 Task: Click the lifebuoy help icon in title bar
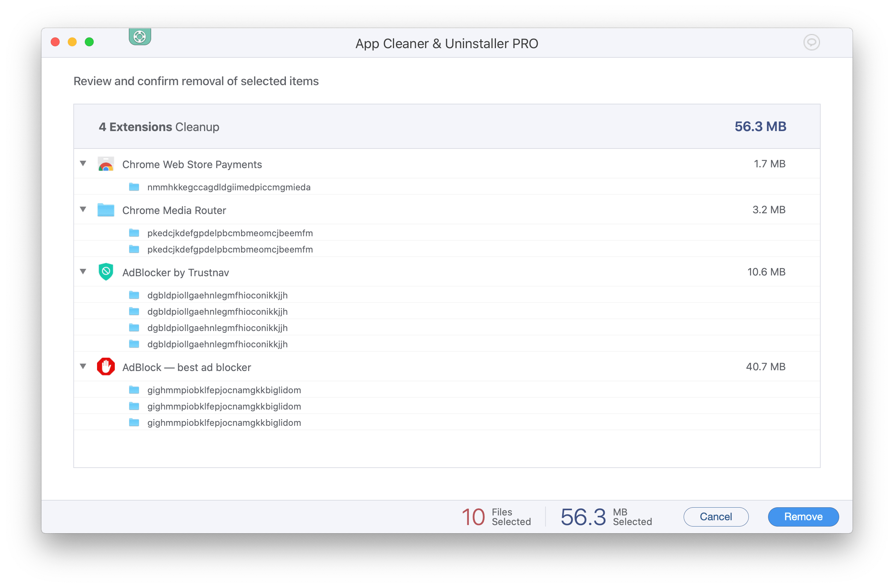click(140, 37)
